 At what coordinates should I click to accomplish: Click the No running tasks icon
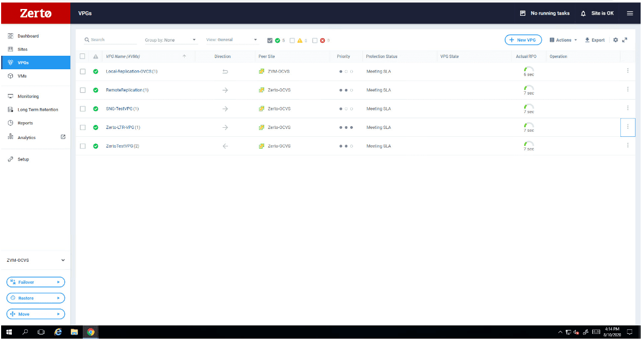click(x=522, y=13)
